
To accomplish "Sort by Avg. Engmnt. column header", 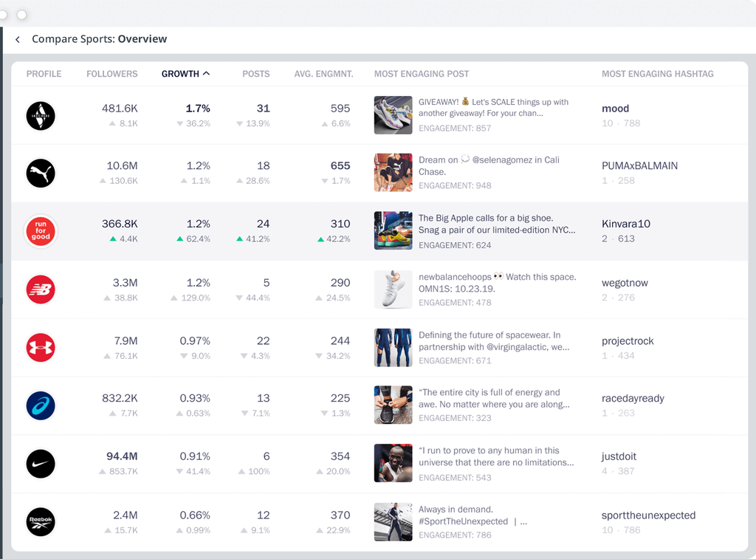I will coord(323,74).
